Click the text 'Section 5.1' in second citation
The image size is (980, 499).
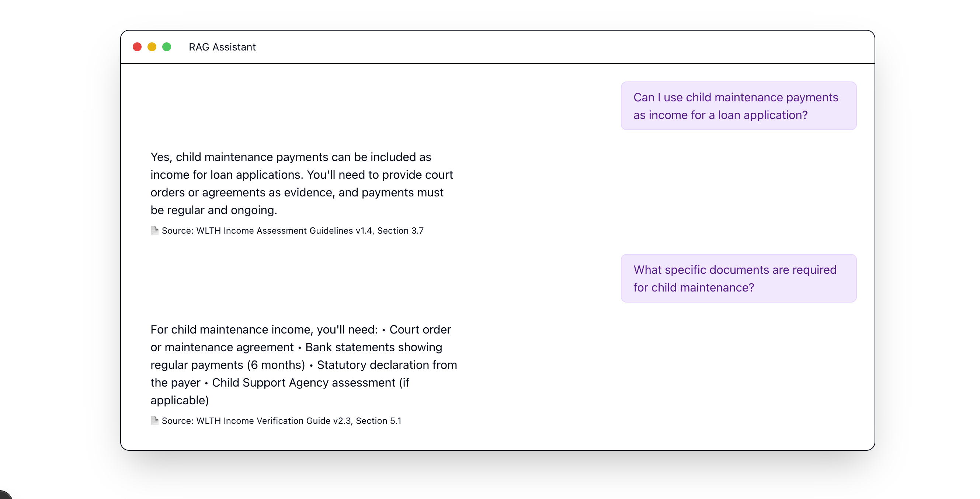tap(379, 421)
